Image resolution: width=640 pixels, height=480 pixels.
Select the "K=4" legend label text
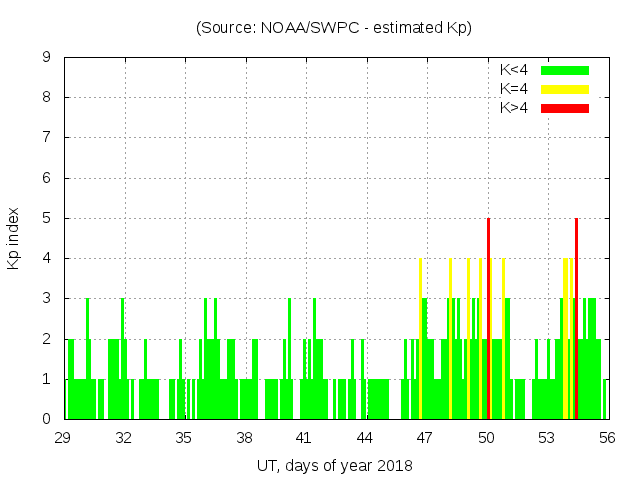coord(514,89)
